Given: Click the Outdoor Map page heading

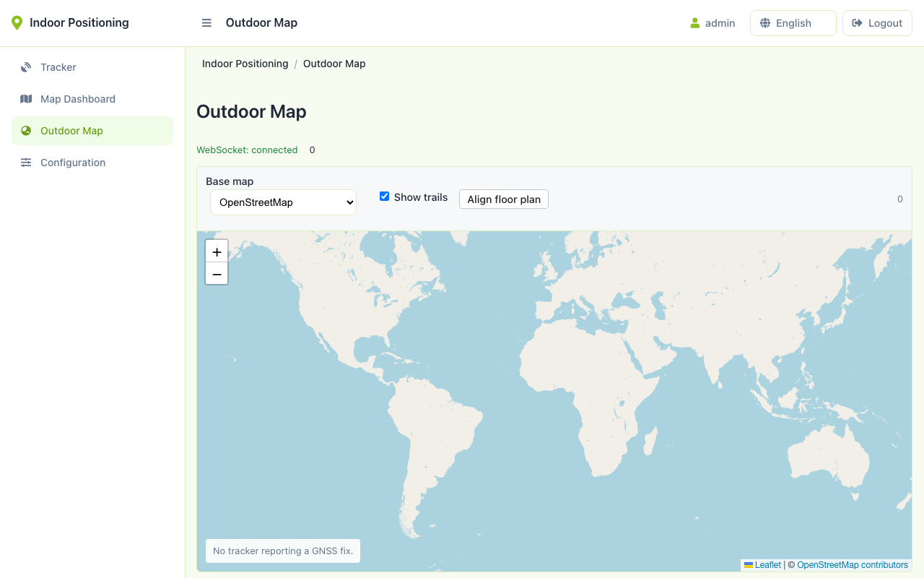Looking at the screenshot, I should point(251,112).
